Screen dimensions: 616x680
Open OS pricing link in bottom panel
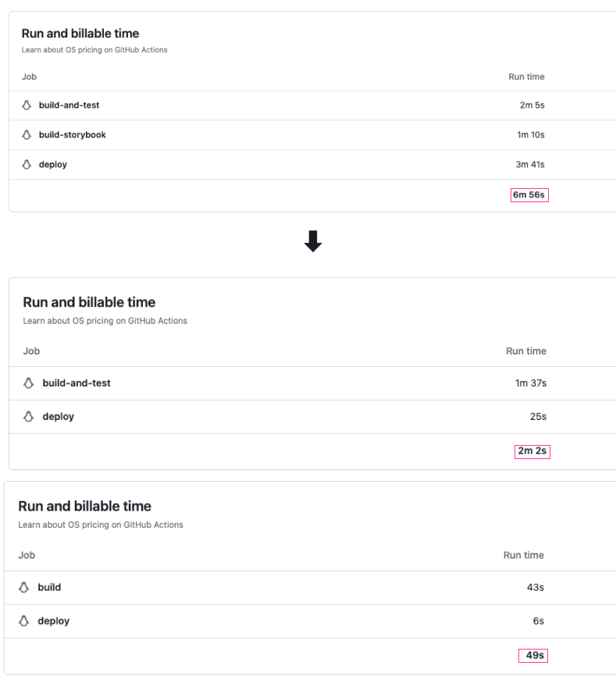click(x=101, y=525)
